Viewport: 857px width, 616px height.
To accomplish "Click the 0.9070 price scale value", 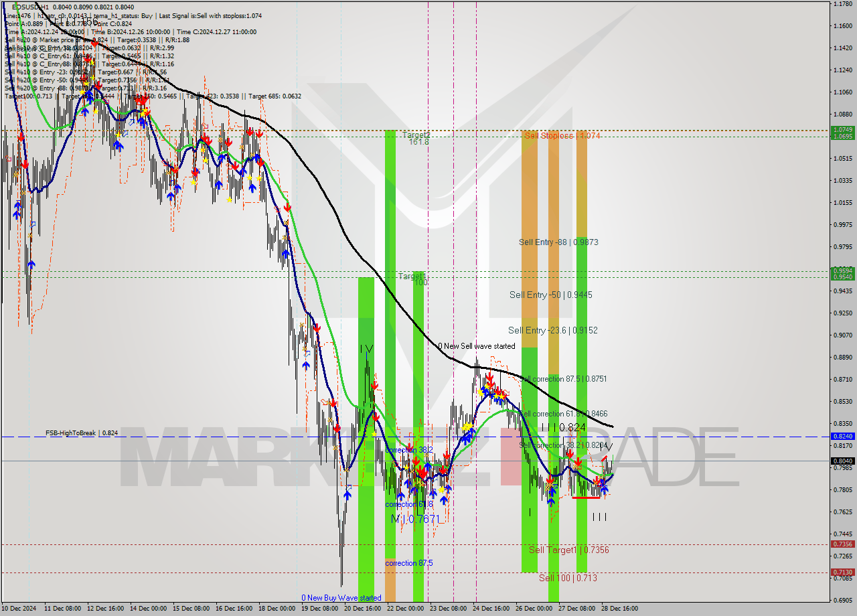I will pos(842,335).
